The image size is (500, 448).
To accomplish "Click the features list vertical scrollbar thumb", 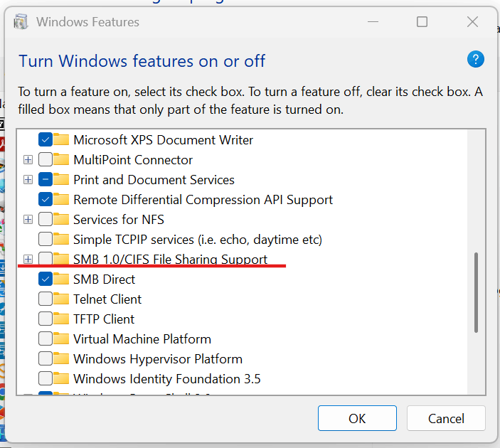I will pos(476,292).
